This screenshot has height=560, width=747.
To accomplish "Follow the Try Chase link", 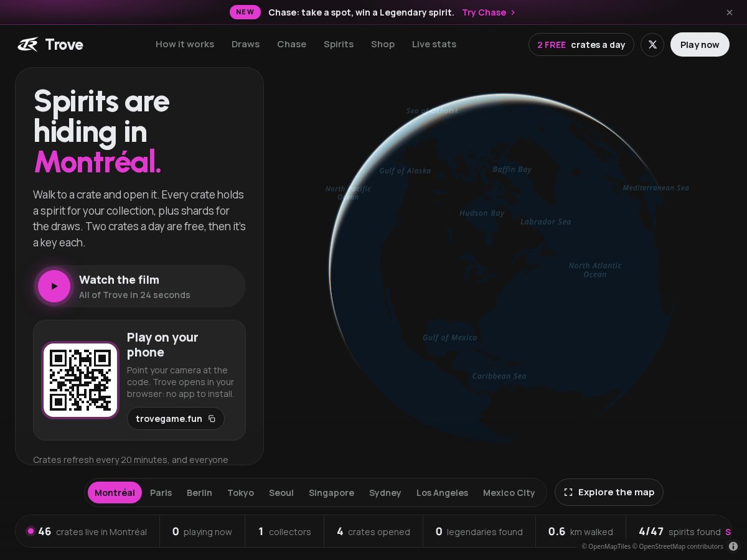I will [x=489, y=12].
